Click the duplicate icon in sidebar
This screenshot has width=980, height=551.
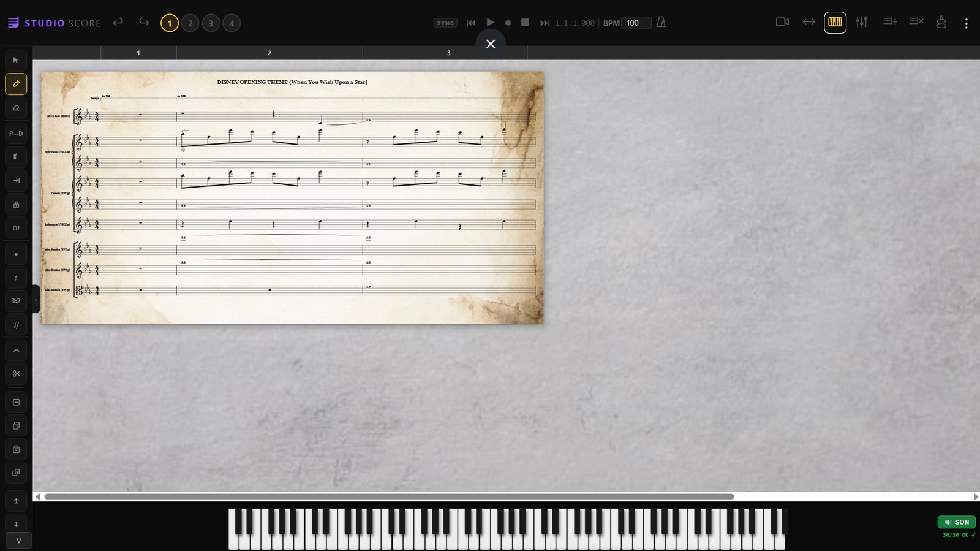pos(16,473)
